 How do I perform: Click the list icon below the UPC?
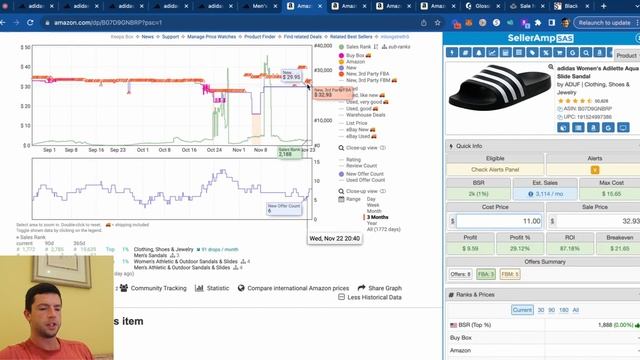tap(578, 127)
